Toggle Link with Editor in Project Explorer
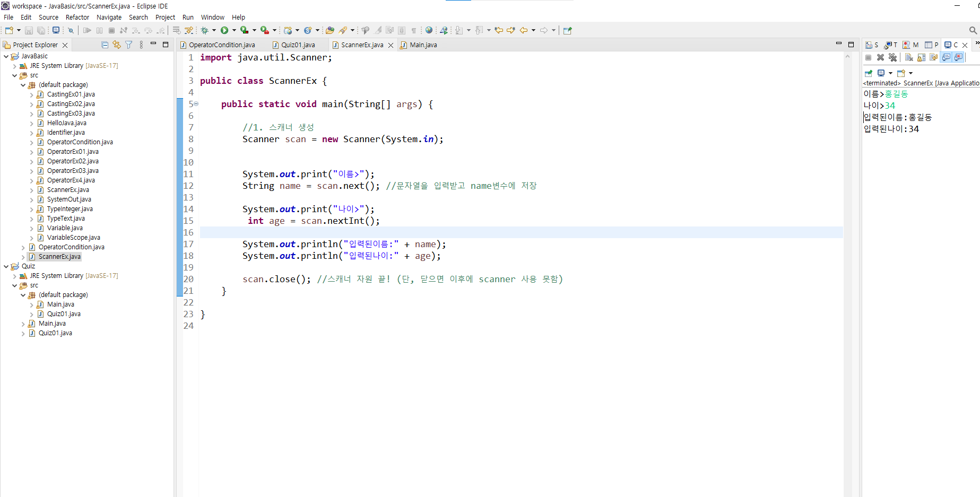Screen dimensions: 980x497 click(117, 45)
